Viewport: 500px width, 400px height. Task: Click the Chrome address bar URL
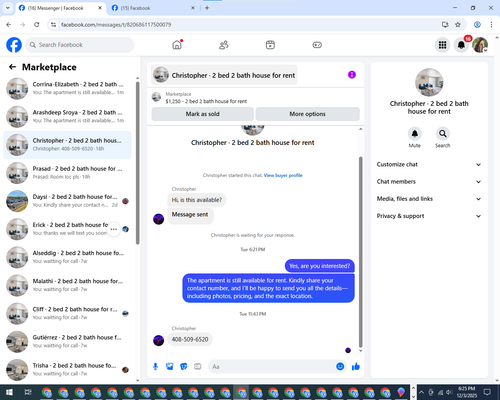(116, 25)
